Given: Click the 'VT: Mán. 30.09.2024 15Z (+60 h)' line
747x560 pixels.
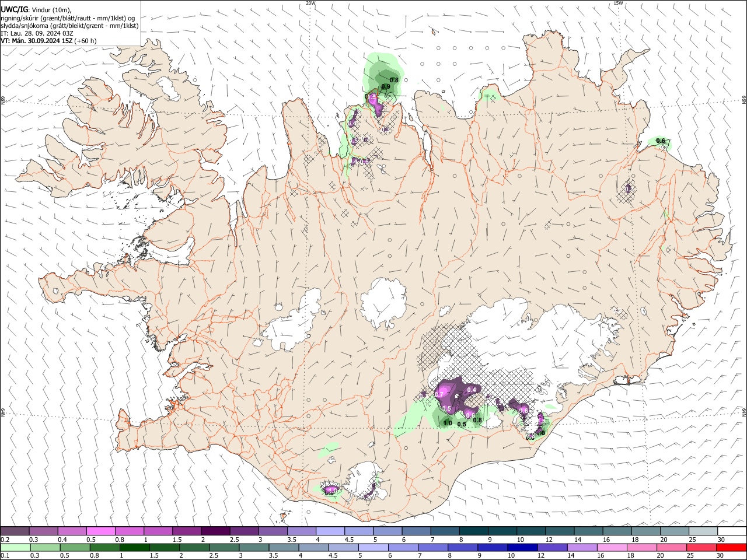Looking at the screenshot, I should 49,41.
